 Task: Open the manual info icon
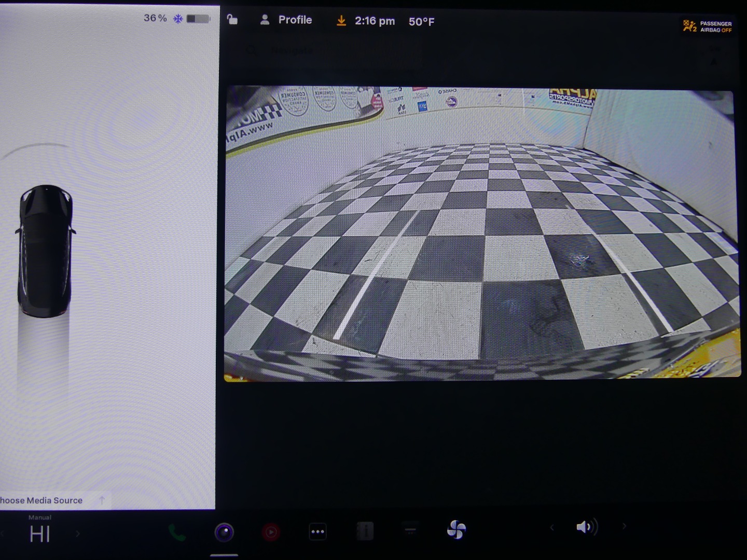pos(365,531)
